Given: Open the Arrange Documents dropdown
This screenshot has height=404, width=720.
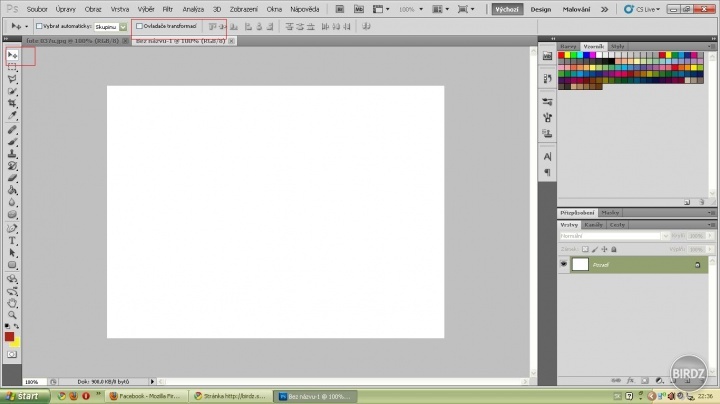Looking at the screenshot, I should [x=441, y=9].
